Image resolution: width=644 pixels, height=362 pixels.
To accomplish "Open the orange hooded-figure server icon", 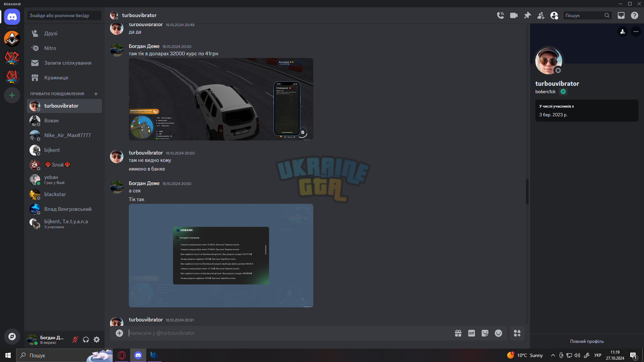I will (x=12, y=39).
